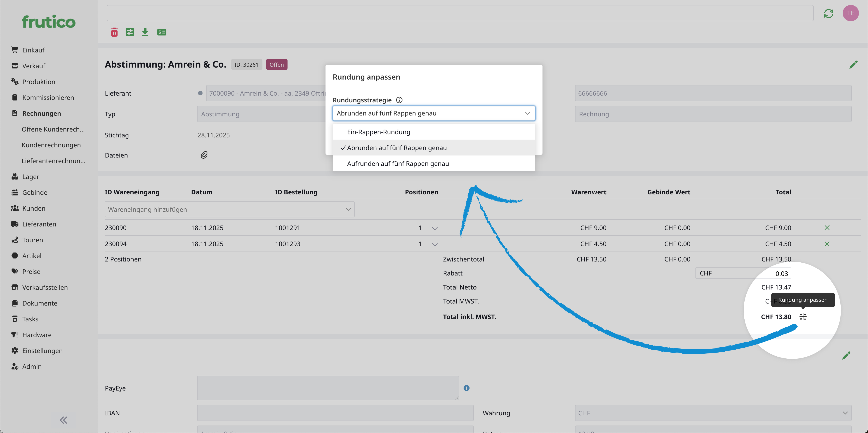Click the green swap arrows toolbar icon
Viewport: 868px width, 433px height.
pos(130,32)
